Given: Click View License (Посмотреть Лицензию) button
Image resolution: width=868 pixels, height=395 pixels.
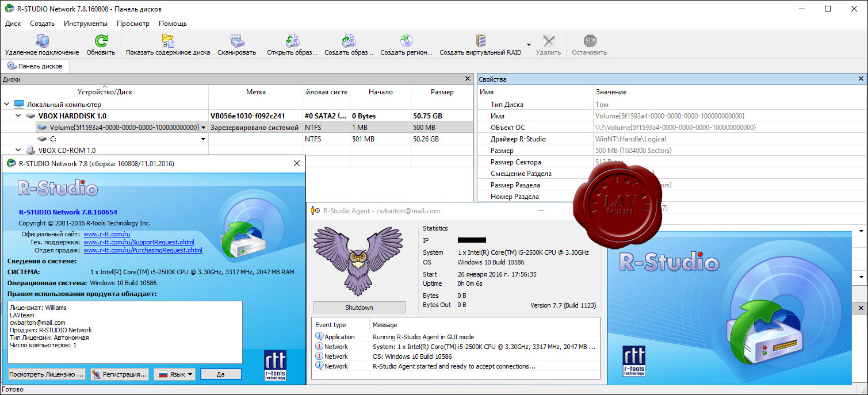Looking at the screenshot, I should 47,374.
